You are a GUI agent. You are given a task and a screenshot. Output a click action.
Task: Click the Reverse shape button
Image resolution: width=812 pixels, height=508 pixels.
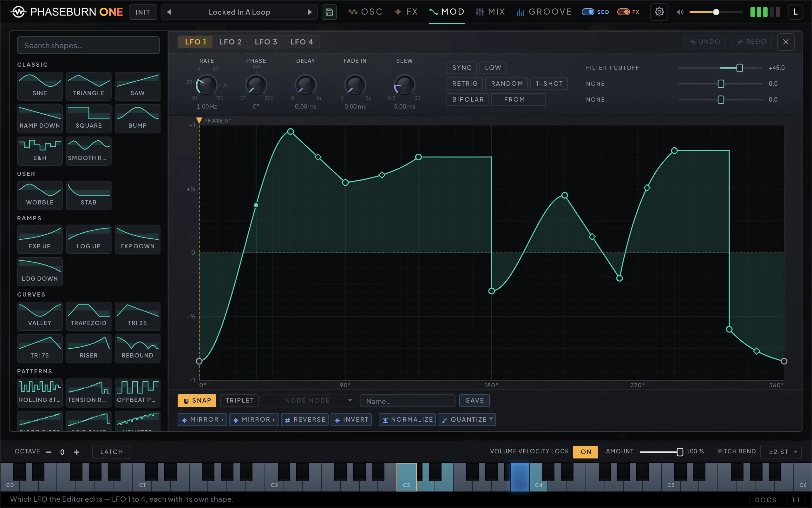(x=305, y=420)
